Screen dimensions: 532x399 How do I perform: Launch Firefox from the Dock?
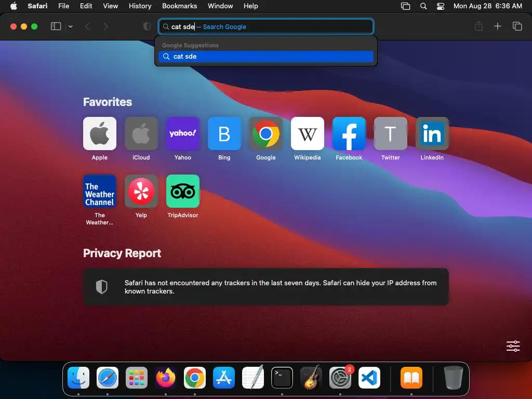point(166,378)
